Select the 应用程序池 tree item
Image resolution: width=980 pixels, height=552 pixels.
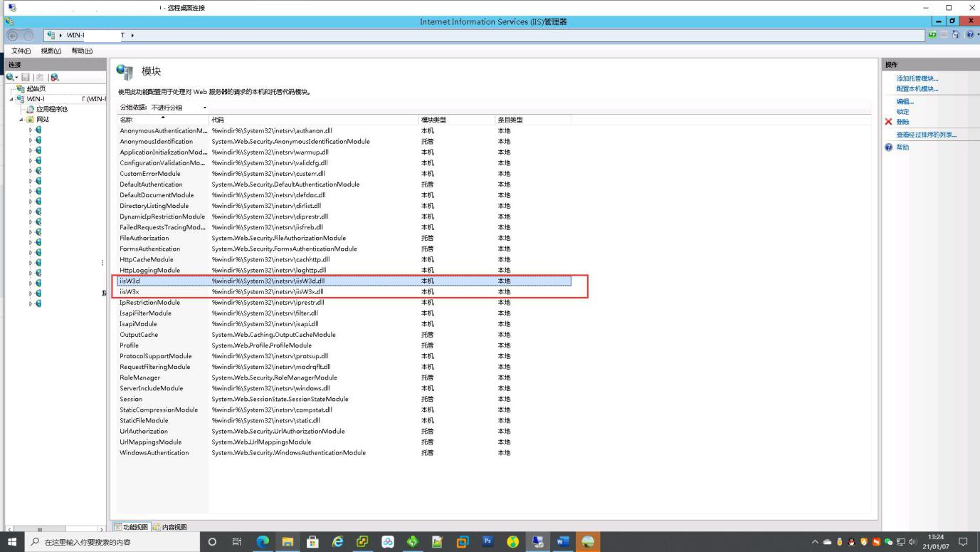[x=51, y=109]
